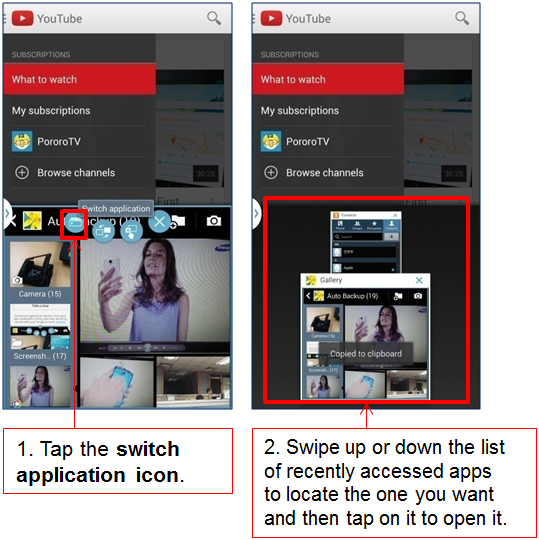
Task: Open PororoTV channel in left screenshot
Action: coord(80,142)
